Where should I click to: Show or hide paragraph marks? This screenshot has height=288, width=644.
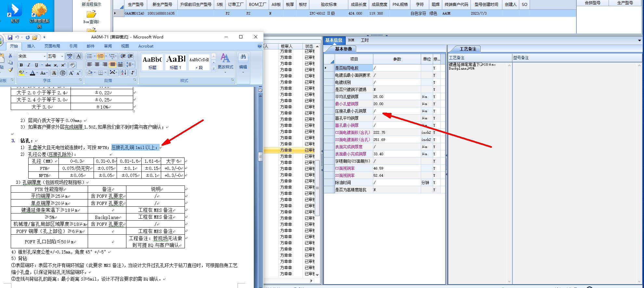[x=133, y=73]
